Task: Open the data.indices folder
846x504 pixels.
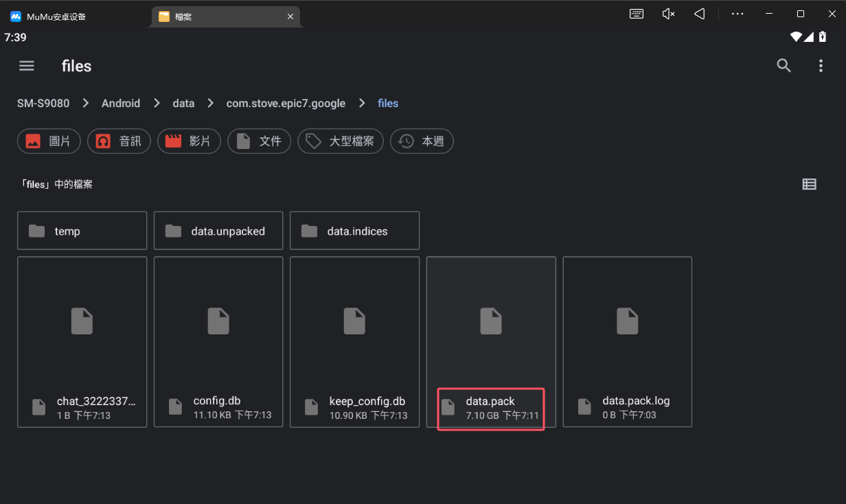Action: pyautogui.click(x=354, y=231)
